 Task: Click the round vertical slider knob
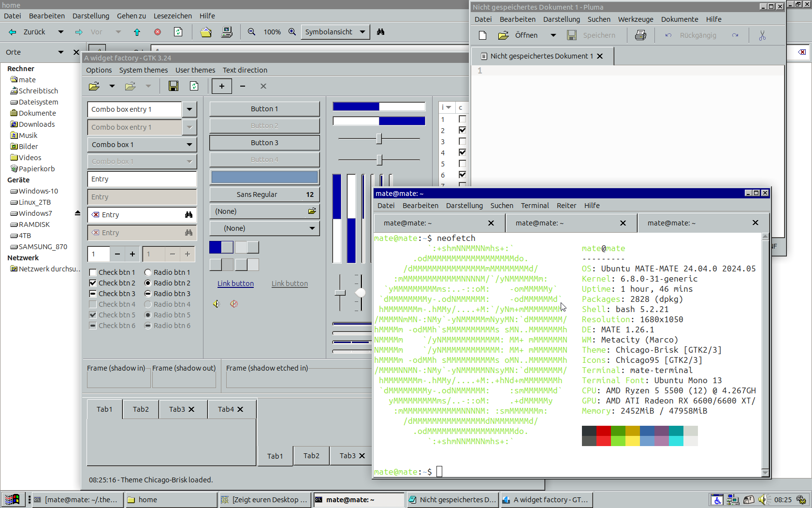pyautogui.click(x=361, y=293)
